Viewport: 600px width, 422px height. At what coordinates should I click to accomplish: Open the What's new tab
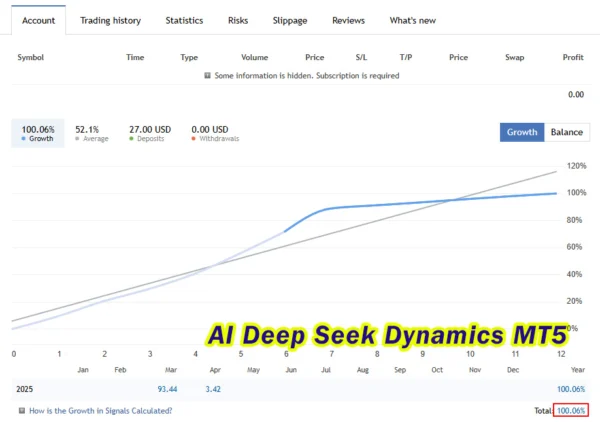pyautogui.click(x=412, y=20)
